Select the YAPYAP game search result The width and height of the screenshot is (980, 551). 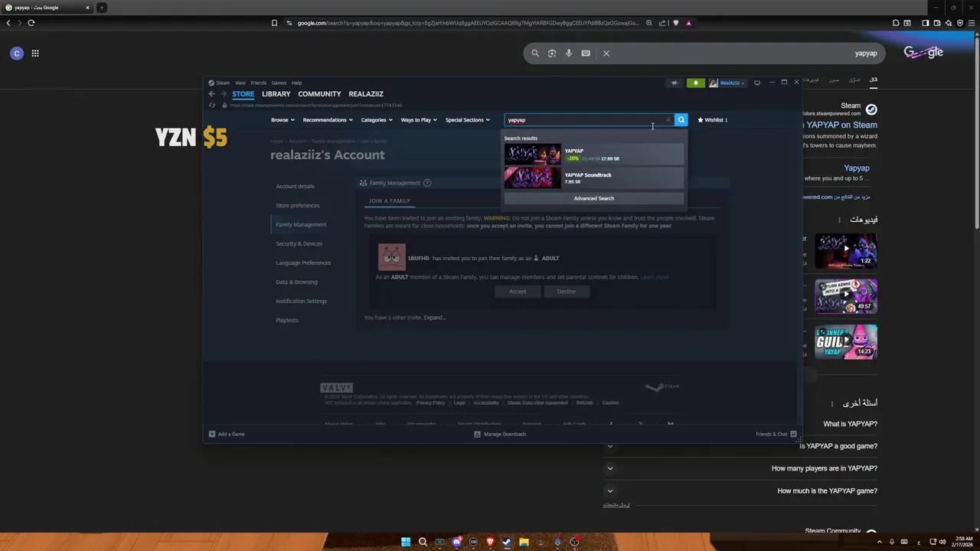pyautogui.click(x=593, y=155)
